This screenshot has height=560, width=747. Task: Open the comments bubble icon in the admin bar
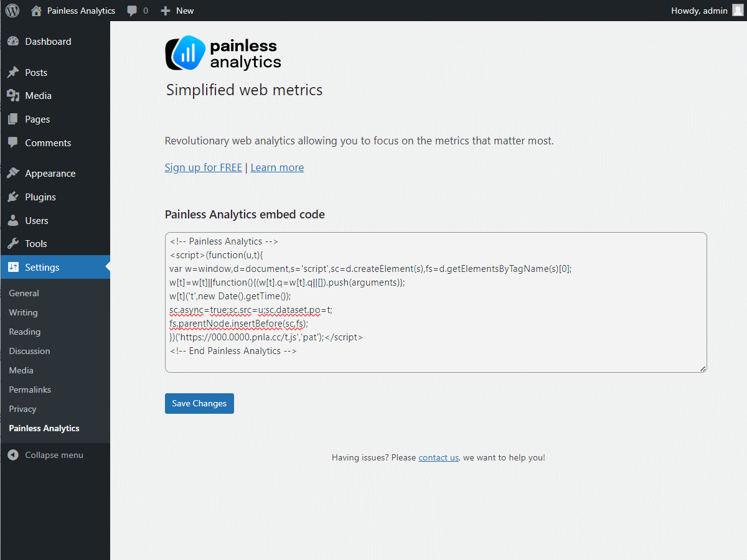[132, 11]
